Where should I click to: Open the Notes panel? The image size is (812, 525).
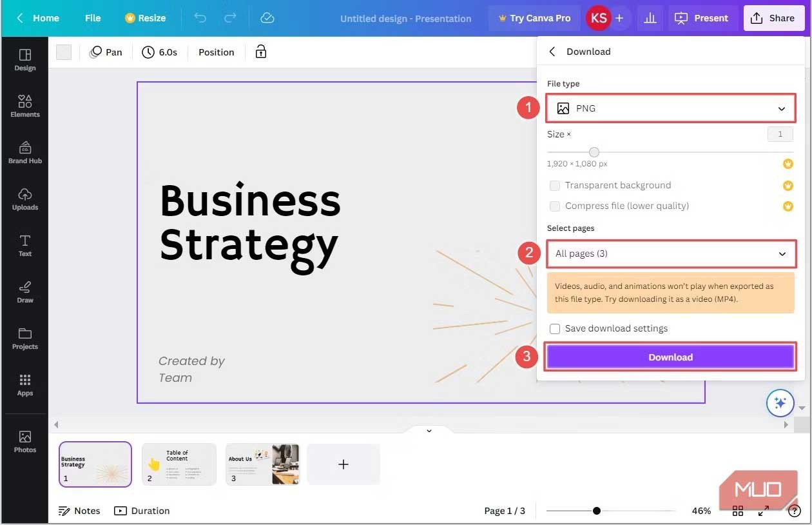pos(79,510)
